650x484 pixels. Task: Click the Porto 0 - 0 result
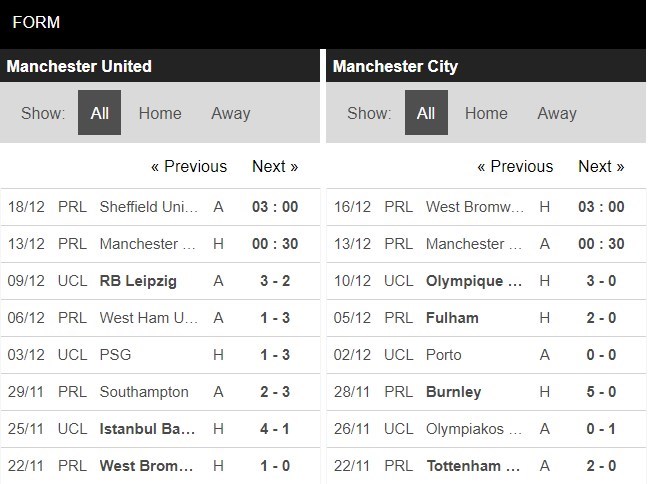(444, 355)
